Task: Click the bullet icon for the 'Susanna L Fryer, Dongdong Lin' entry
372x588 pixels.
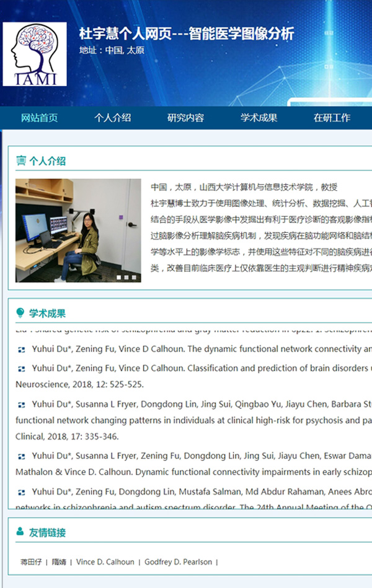Action: [22, 405]
